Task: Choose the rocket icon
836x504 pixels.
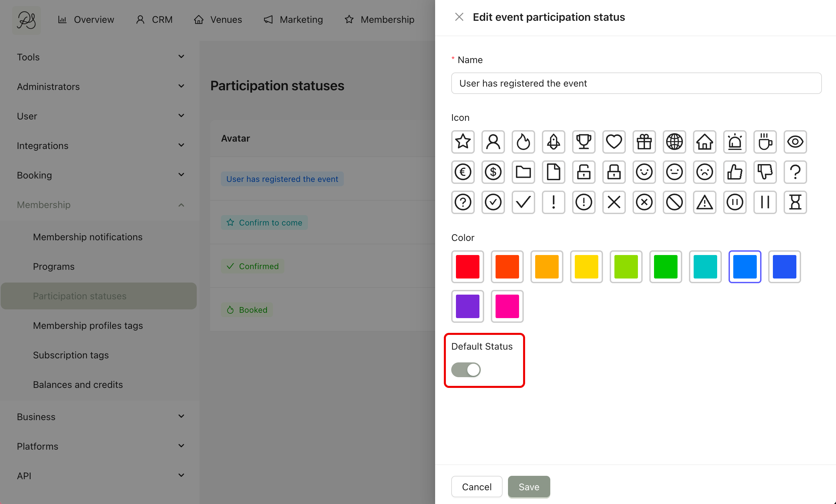Action: [553, 142]
